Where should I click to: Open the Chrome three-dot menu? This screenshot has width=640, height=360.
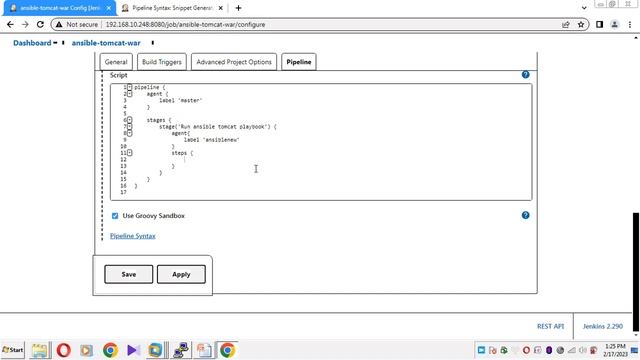point(630,24)
